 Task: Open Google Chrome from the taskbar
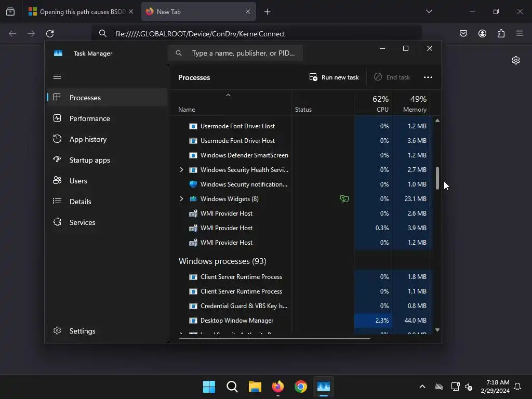point(301,387)
